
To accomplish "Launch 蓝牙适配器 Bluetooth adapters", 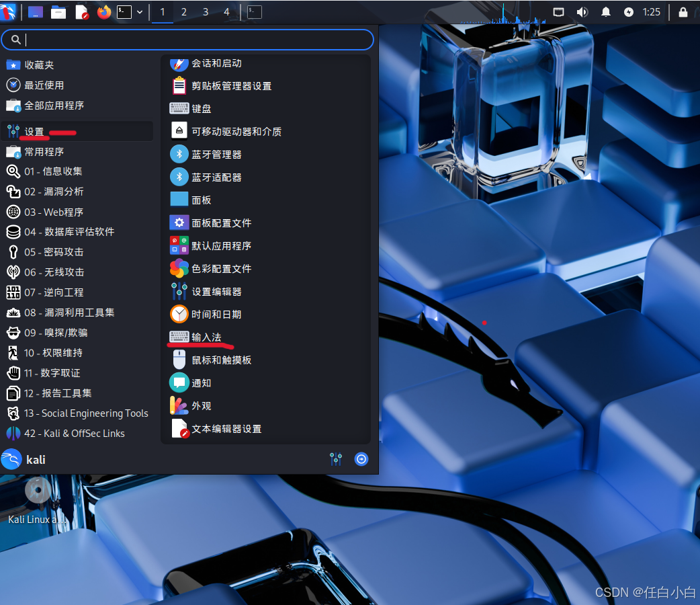I will [265, 177].
